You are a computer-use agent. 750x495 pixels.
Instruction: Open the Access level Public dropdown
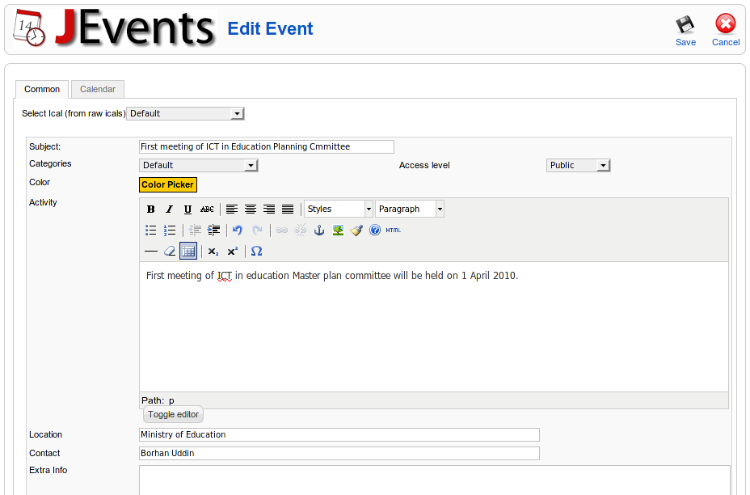tap(578, 165)
